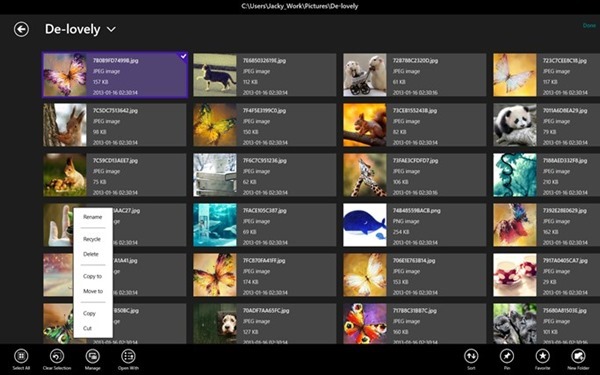
Task: Choose Cut from the context menu
Action: coord(87,328)
